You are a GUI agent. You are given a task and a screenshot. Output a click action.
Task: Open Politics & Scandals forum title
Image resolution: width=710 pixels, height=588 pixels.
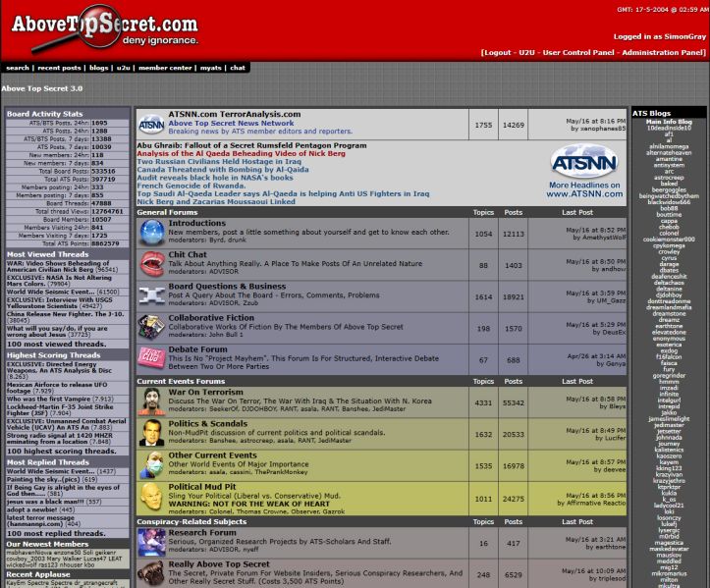click(x=208, y=424)
